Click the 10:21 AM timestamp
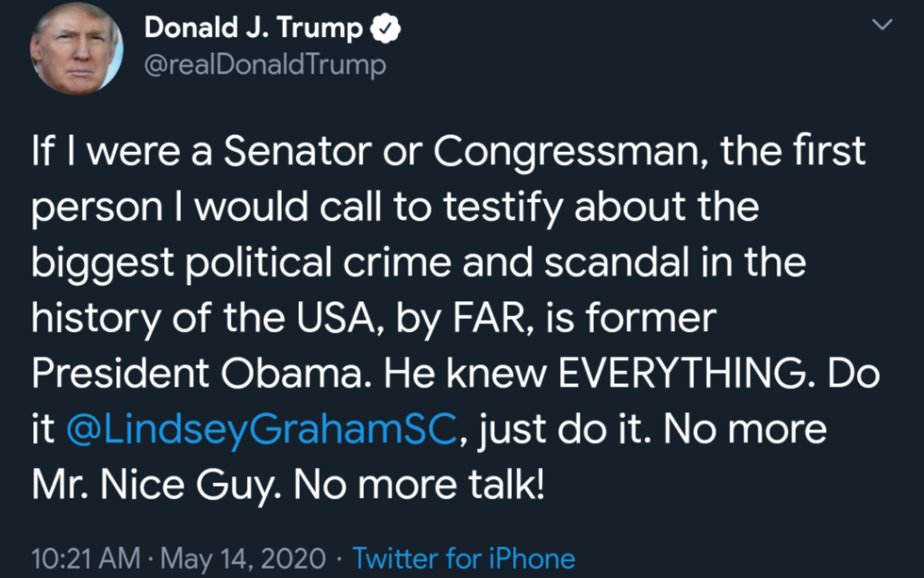 point(86,558)
